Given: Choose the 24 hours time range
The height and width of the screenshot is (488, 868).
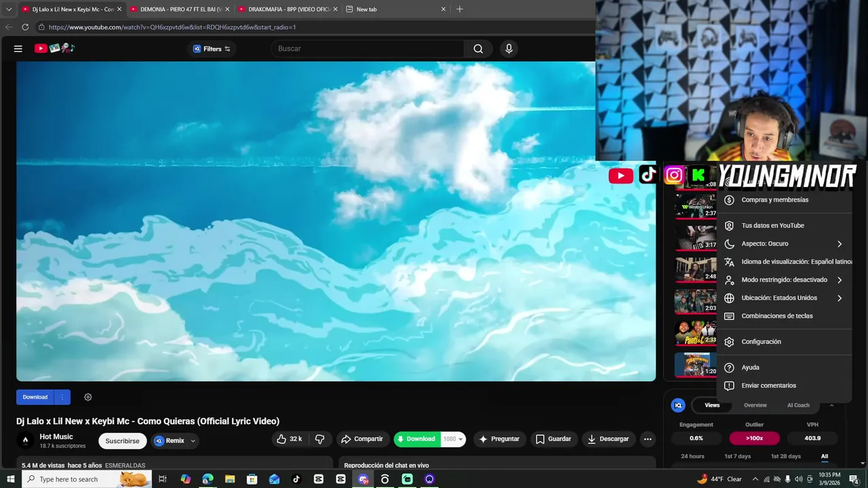Looking at the screenshot, I should coord(692,457).
